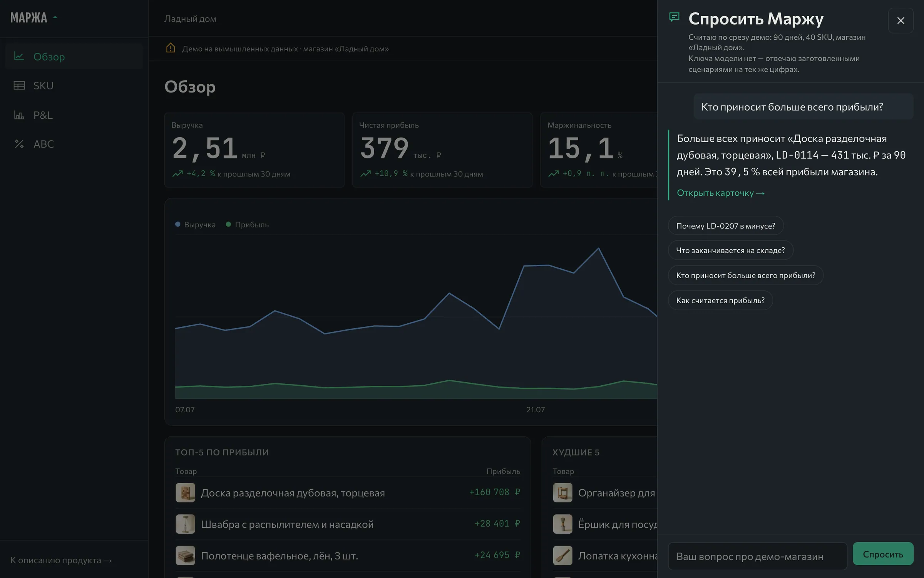Screen dimensions: 924x578
Task: Click the chat icon beside Спросить Маржу
Action: [x=674, y=17]
